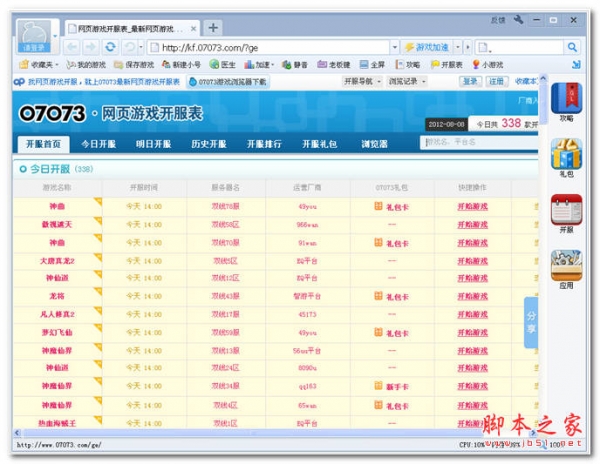The image size is (600, 464).
Task: Open 开服表 in the bookmarks toolbar
Action: point(447,65)
